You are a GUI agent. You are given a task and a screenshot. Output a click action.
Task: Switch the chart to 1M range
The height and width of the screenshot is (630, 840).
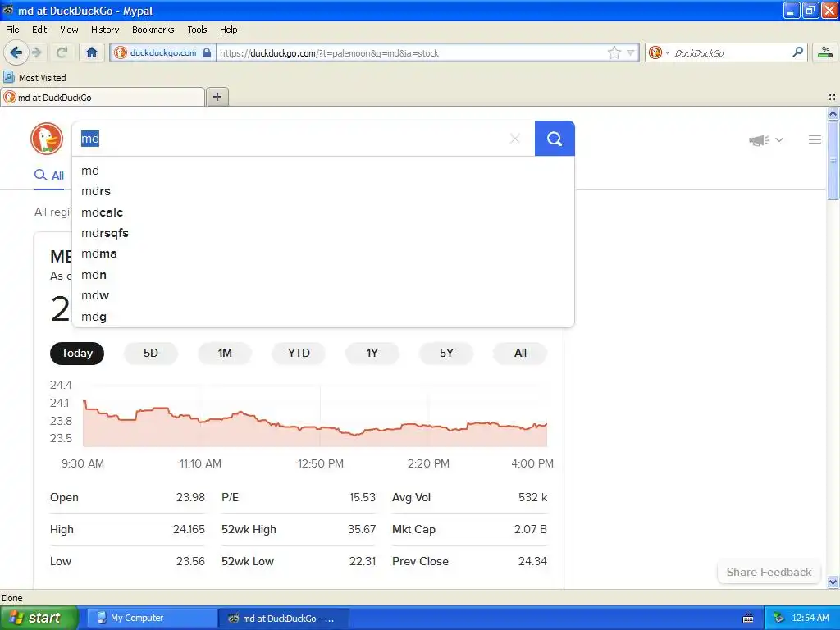click(225, 353)
